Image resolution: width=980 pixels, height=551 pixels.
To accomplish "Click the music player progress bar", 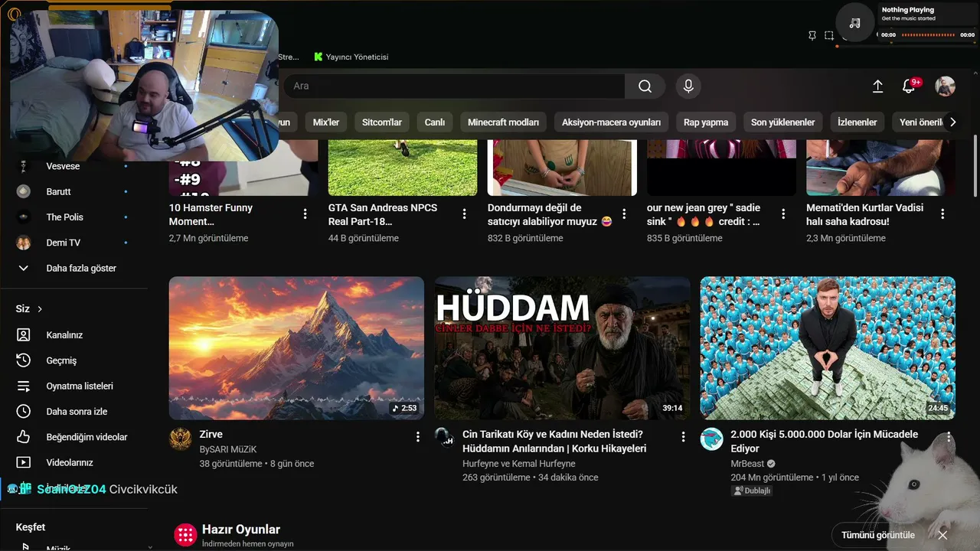I will pyautogui.click(x=928, y=34).
